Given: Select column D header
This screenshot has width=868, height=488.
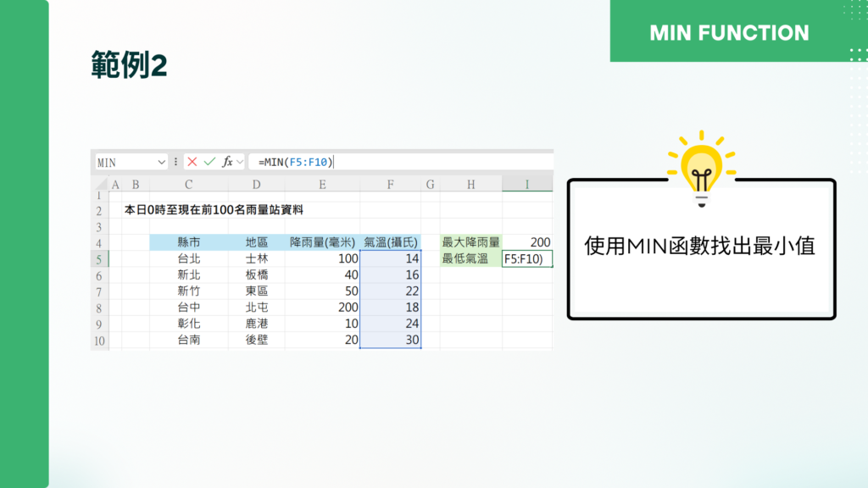Looking at the screenshot, I should click(256, 184).
